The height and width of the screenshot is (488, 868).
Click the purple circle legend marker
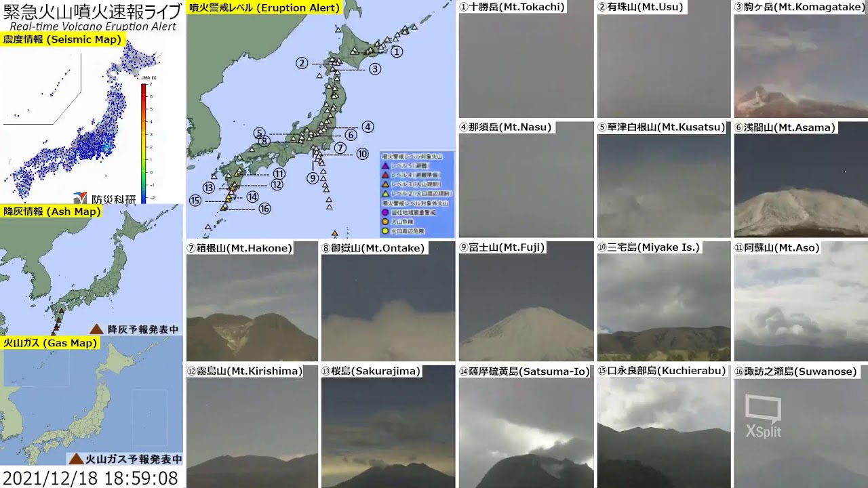coord(385,212)
